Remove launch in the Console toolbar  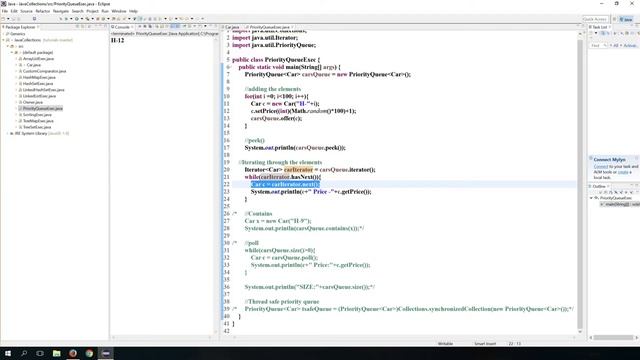pos(145,27)
